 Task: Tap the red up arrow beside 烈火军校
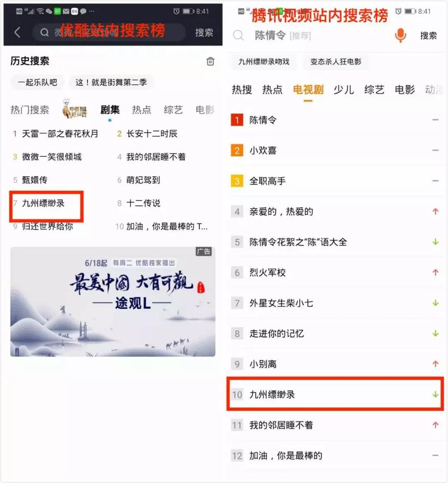(x=435, y=272)
